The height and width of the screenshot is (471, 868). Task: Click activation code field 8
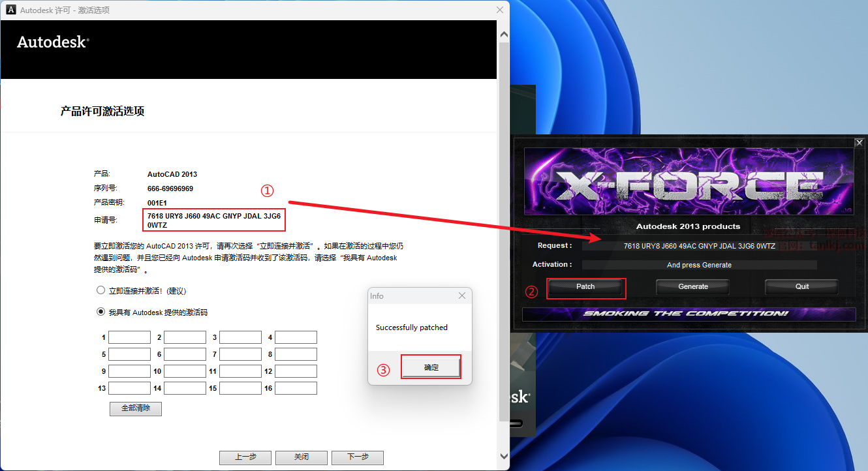click(x=296, y=354)
